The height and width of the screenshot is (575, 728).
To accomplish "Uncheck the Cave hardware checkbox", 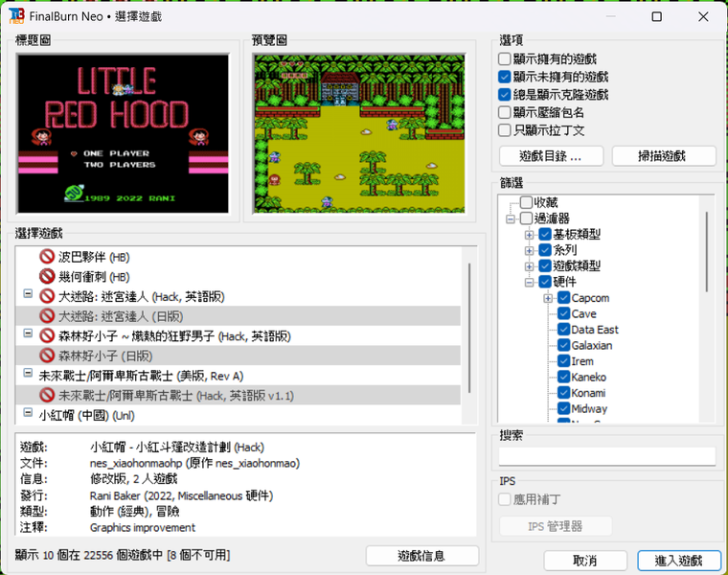I will click(x=563, y=313).
